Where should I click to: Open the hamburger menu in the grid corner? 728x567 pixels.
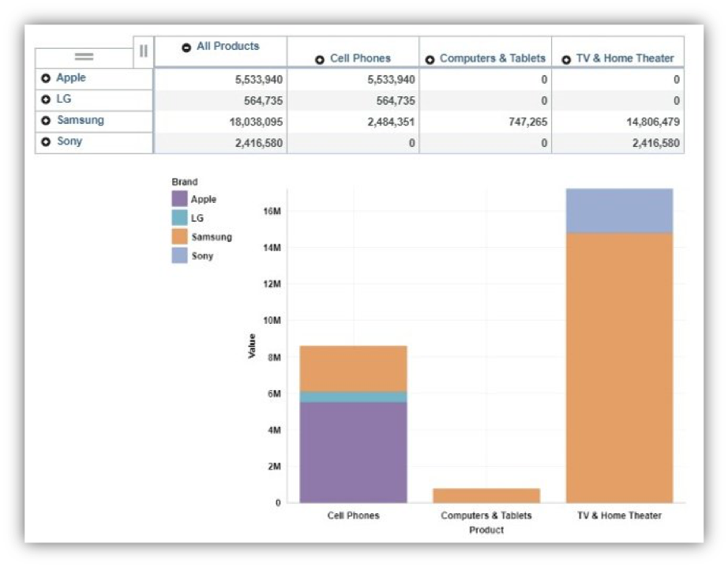coord(84,55)
